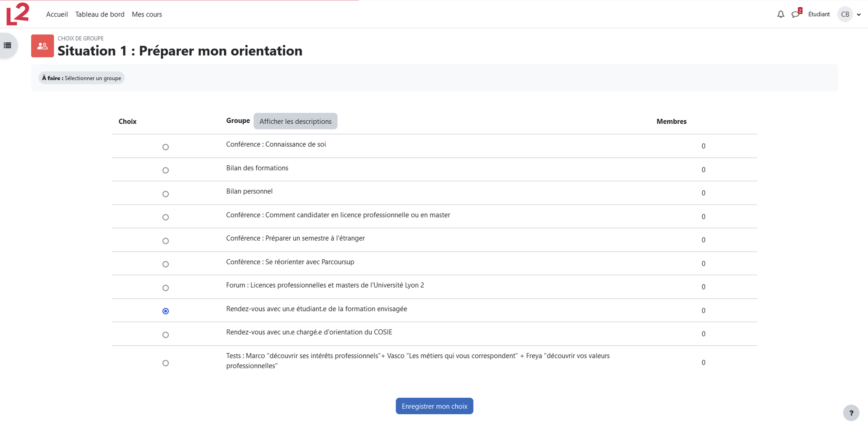Save with Enregistrer mon choix
The width and height of the screenshot is (868, 435).
pyautogui.click(x=434, y=406)
